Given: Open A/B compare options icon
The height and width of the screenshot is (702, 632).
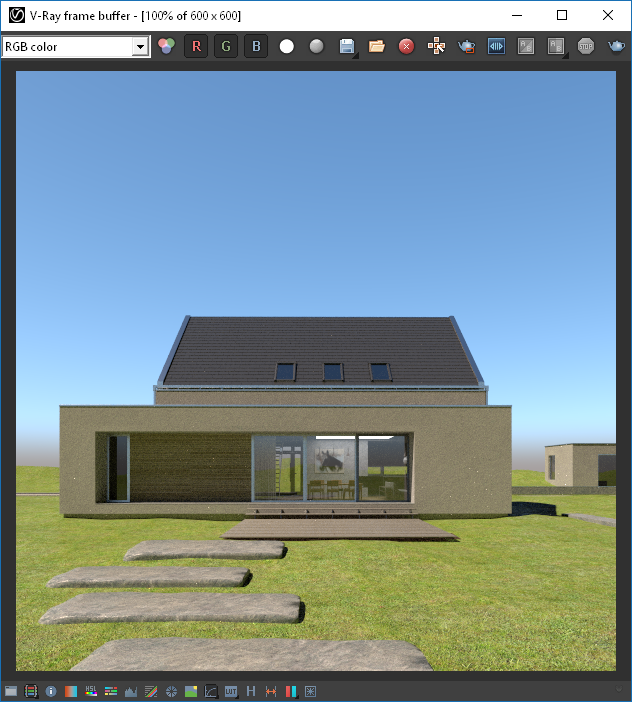Looking at the screenshot, I should pos(556,47).
